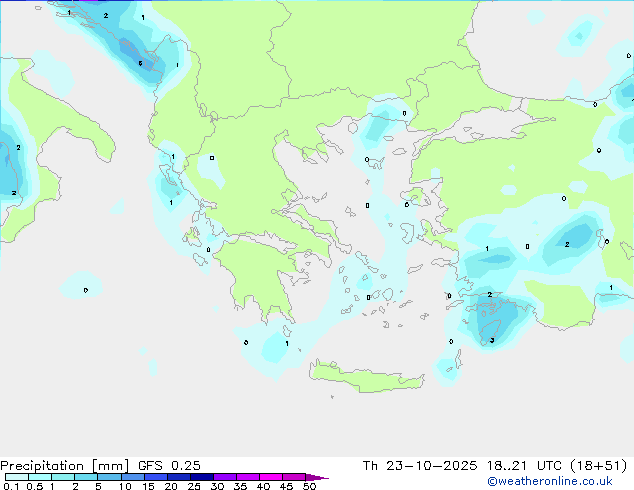Click the 0.5–1 mm legend swatch
Viewport: 634px width, 490px height.
40,477
